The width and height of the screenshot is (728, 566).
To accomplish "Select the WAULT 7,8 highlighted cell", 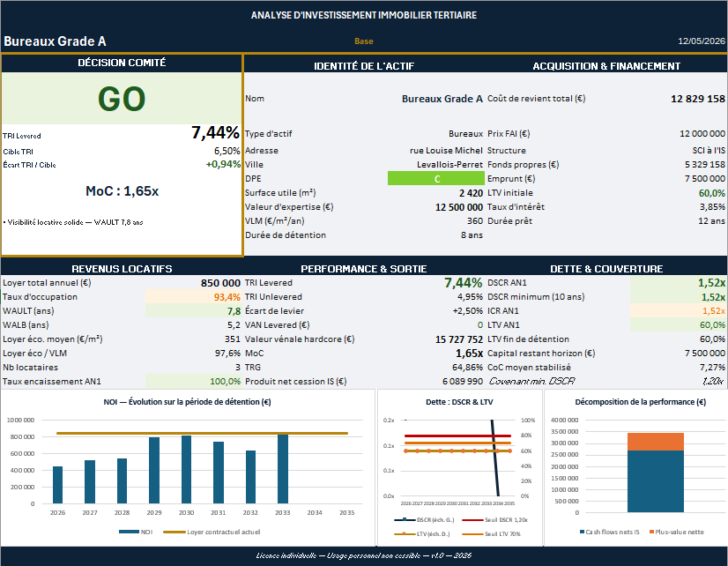I will (193, 311).
